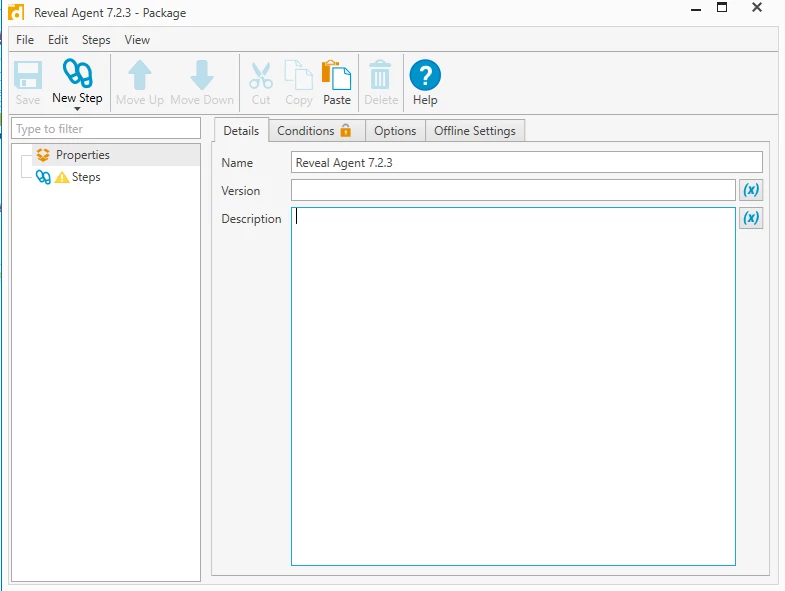Image resolution: width=785 pixels, height=591 pixels.
Task: Click the footprints icon beside Steps
Action: coord(43,177)
